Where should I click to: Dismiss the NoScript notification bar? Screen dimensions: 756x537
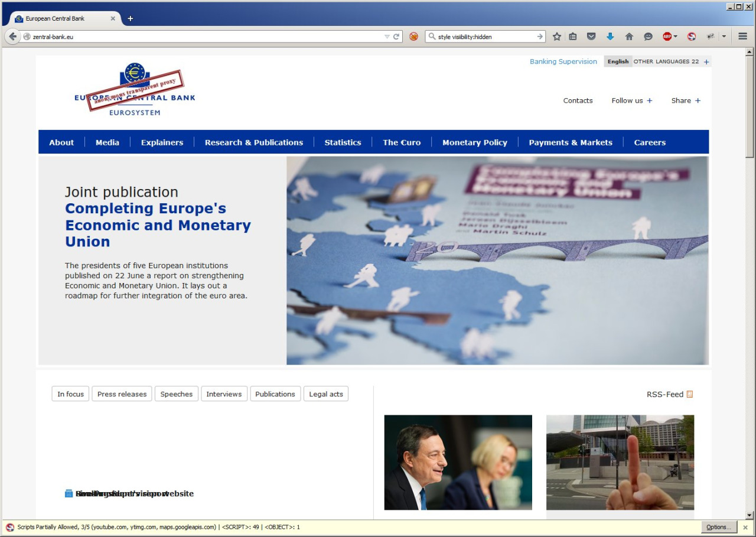click(745, 527)
